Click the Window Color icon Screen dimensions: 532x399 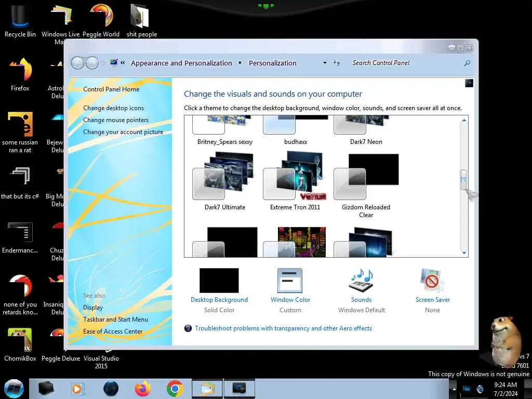(290, 280)
